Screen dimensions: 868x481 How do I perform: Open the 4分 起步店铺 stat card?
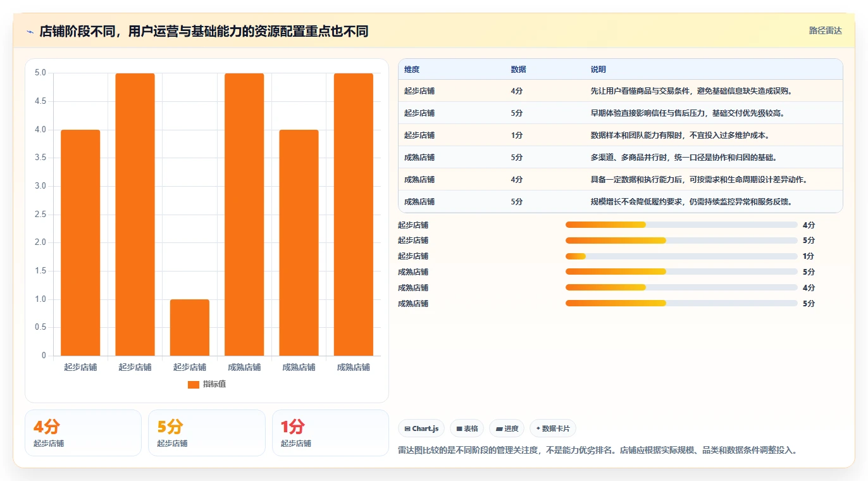coord(83,433)
